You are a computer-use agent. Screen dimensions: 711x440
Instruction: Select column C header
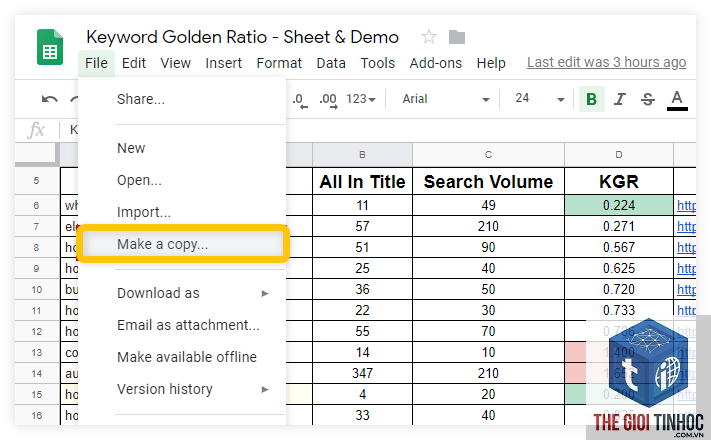pos(488,155)
